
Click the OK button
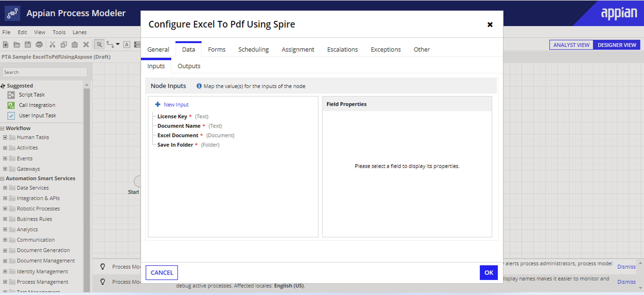point(489,273)
